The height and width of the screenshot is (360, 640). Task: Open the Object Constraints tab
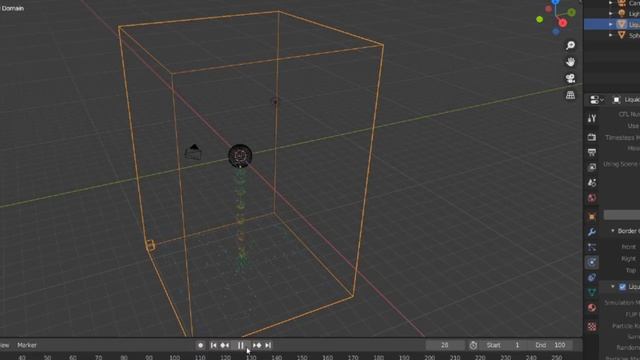tap(592, 278)
